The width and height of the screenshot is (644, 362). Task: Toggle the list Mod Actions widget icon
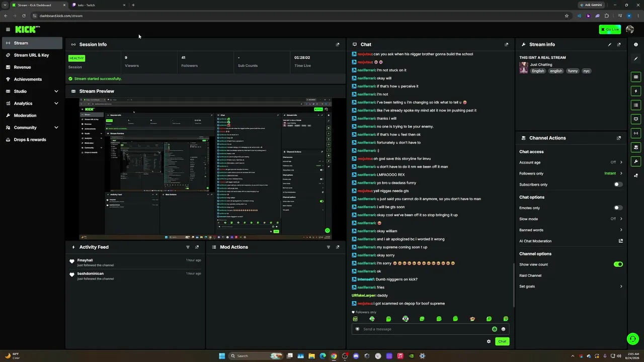tap(636, 105)
